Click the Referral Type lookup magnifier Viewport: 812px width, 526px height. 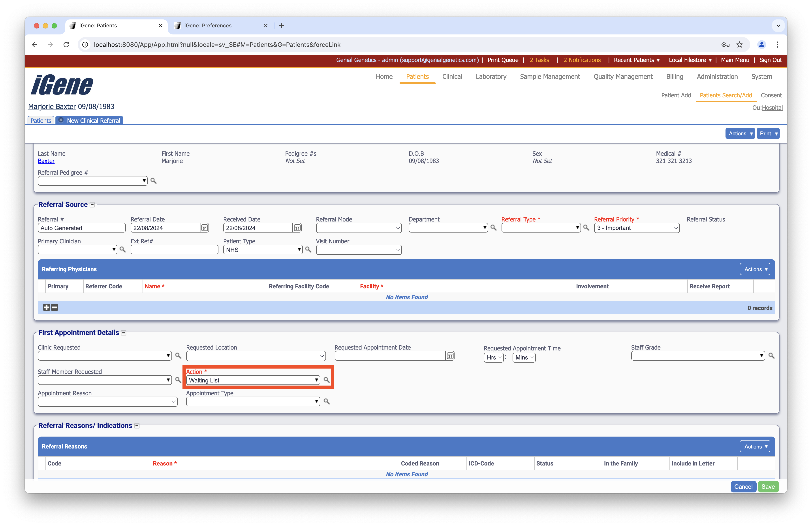pos(586,228)
